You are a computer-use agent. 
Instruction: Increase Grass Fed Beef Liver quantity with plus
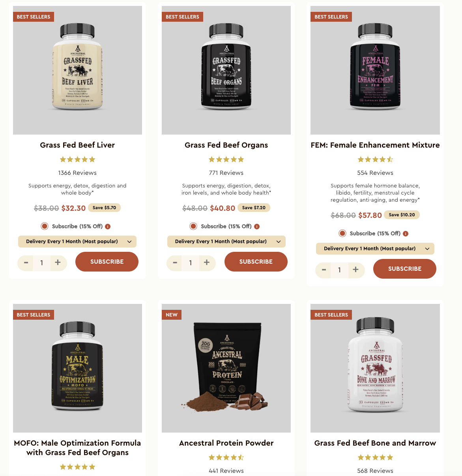point(58,262)
